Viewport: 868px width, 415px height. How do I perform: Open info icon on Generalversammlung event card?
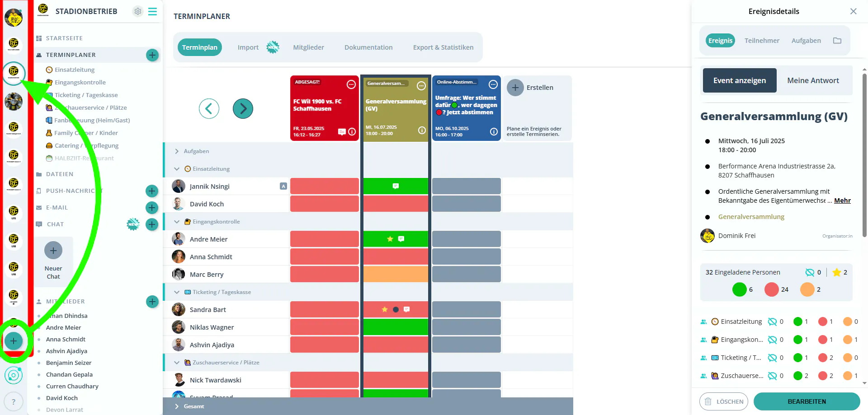click(x=422, y=130)
